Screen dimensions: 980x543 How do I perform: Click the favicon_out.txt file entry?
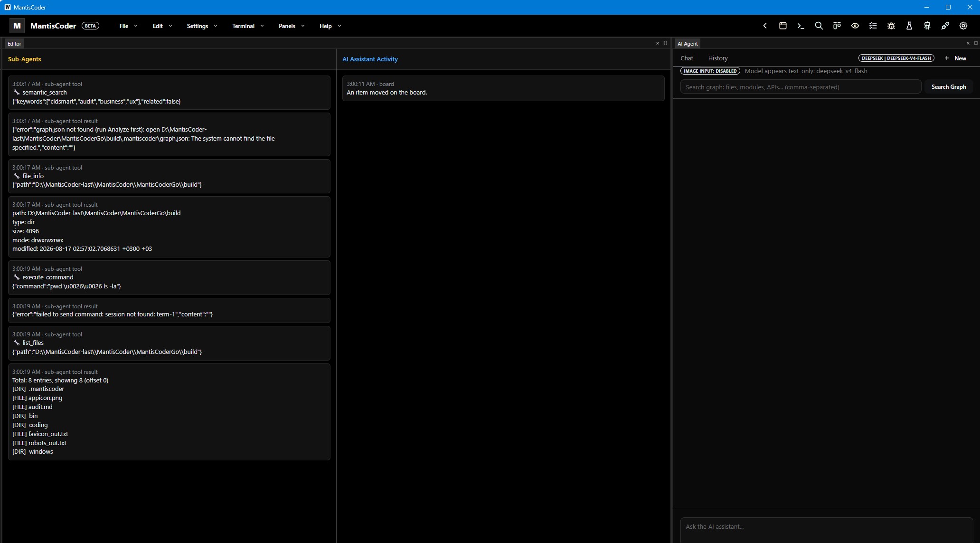(40, 434)
